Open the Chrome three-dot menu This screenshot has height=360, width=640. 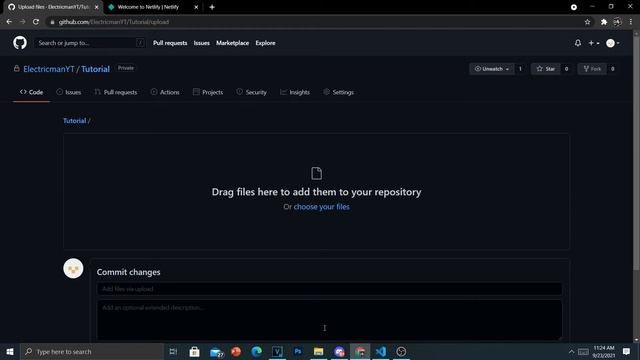[x=631, y=22]
